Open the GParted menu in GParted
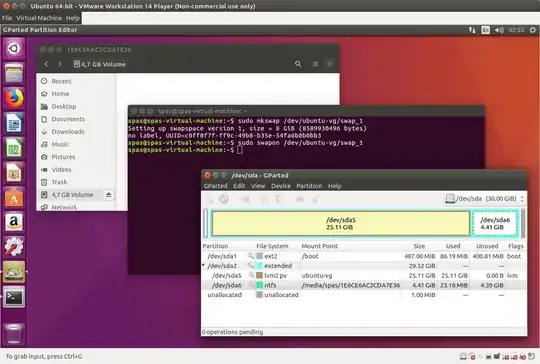 tap(216, 186)
